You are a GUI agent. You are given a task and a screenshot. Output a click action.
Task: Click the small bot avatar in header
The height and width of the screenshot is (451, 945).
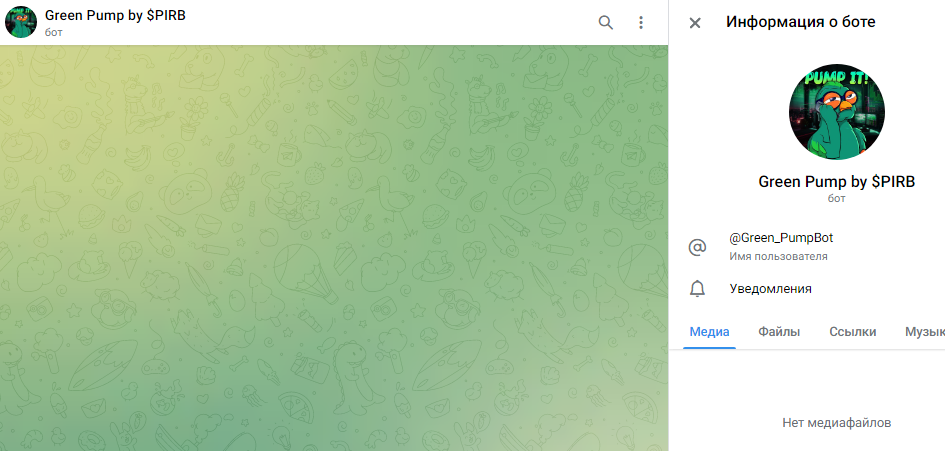[x=21, y=22]
